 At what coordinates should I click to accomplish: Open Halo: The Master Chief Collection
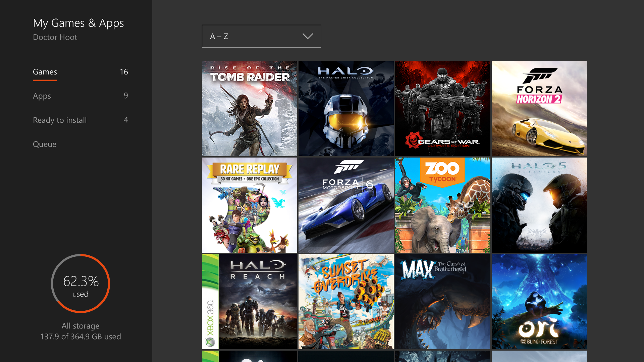pyautogui.click(x=346, y=109)
